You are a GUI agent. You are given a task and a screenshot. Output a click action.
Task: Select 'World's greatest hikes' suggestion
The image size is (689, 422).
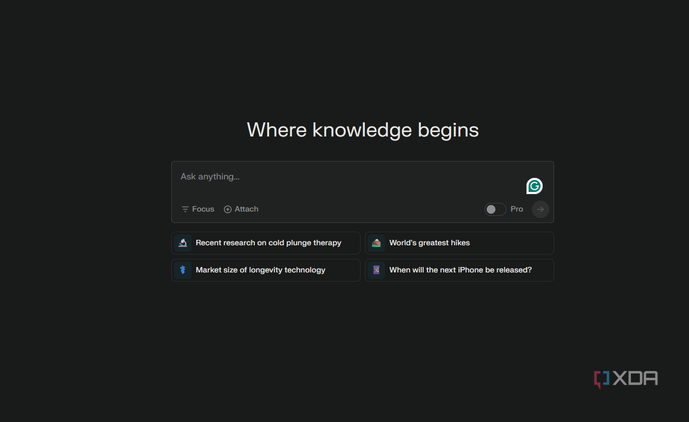459,243
